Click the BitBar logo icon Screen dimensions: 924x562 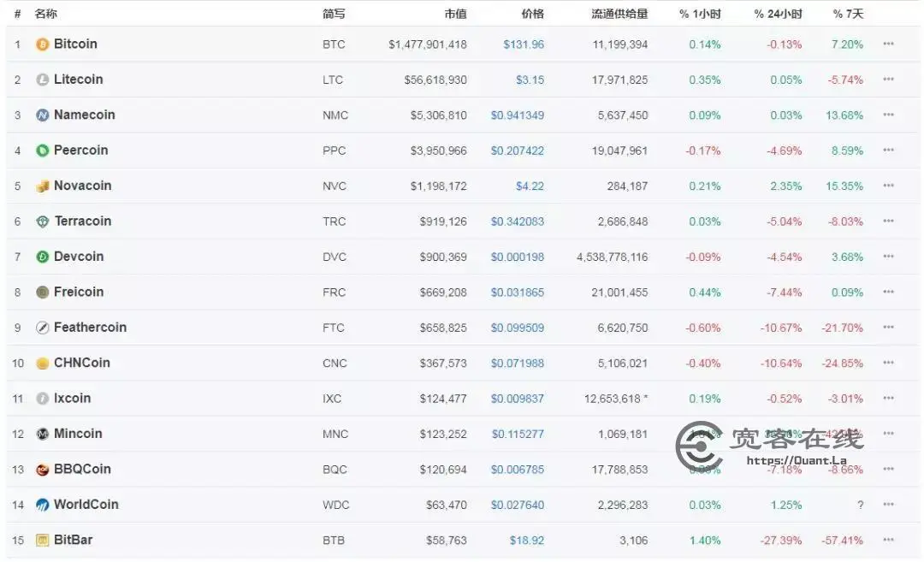43,541
